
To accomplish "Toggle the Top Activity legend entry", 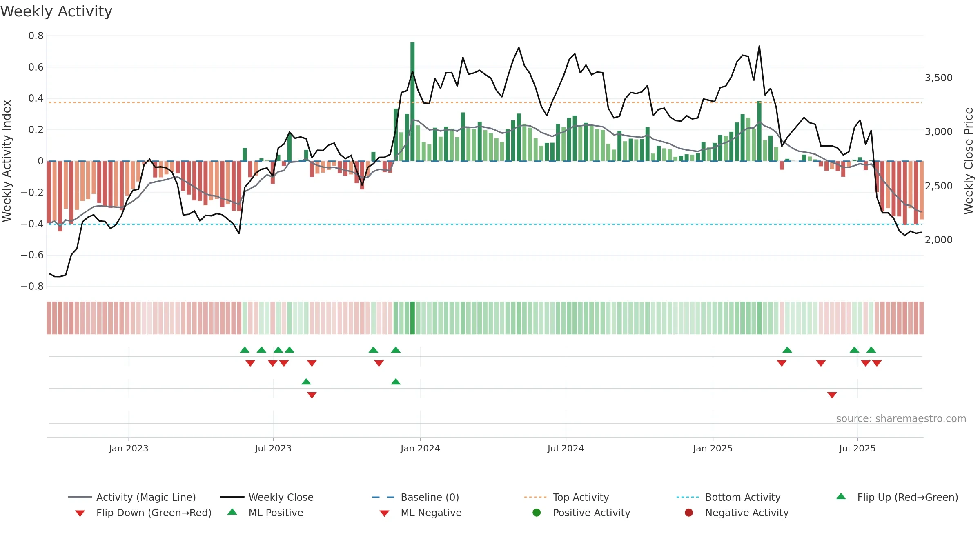I will [566, 497].
